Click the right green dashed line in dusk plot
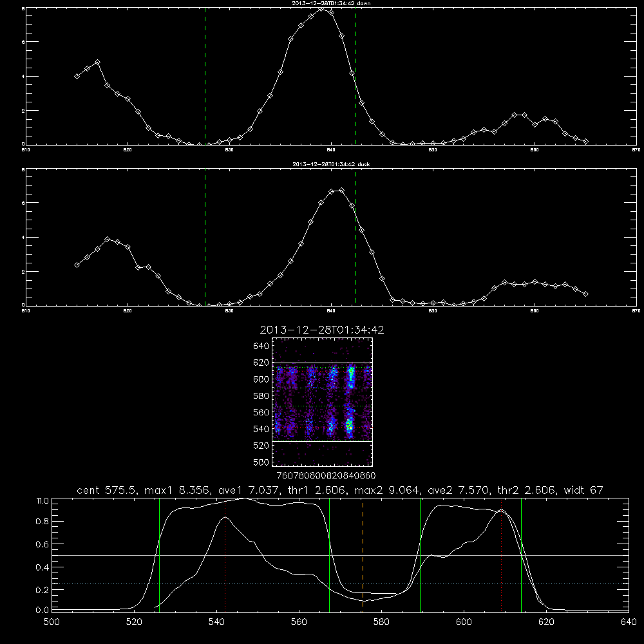This screenshot has height=644, width=644. pos(355,237)
